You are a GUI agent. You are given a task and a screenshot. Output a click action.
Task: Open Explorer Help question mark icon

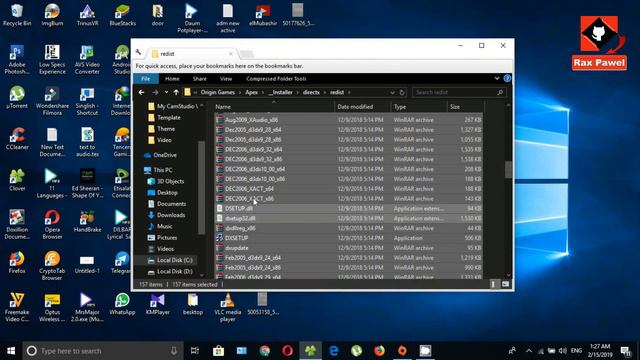(x=507, y=78)
